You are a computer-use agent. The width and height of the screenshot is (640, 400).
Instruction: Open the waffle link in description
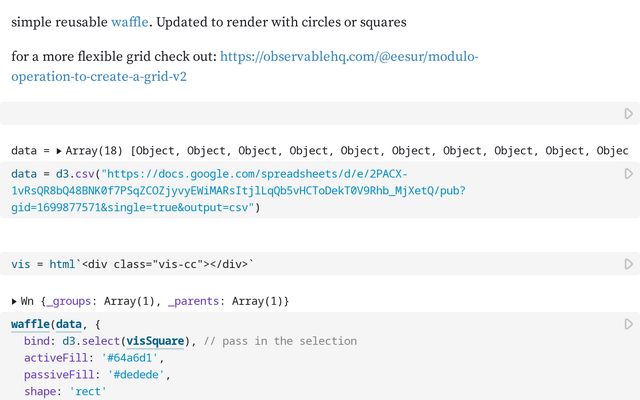pos(130,21)
